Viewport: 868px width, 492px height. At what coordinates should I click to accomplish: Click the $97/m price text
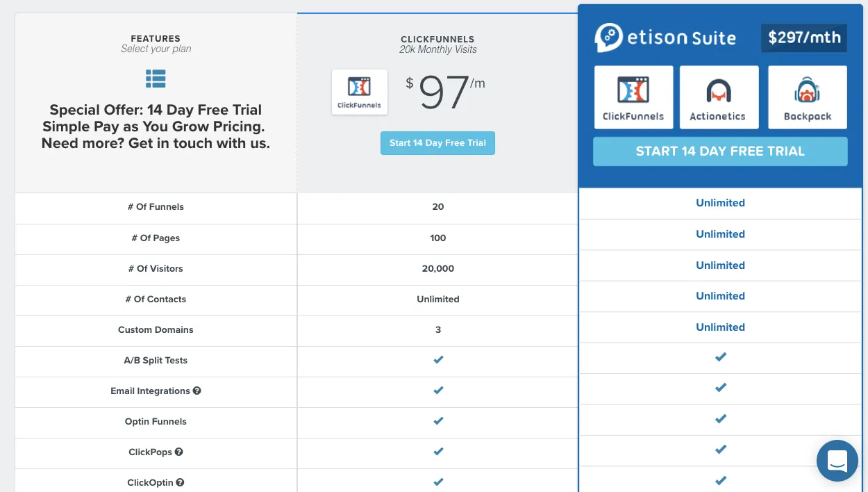445,93
